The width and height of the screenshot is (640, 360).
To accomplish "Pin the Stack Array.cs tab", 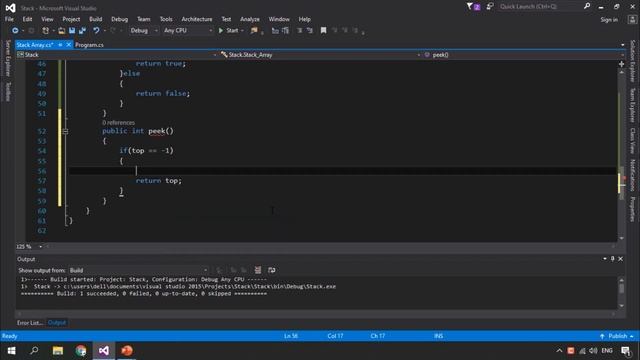I will pyautogui.click(x=60, y=45).
